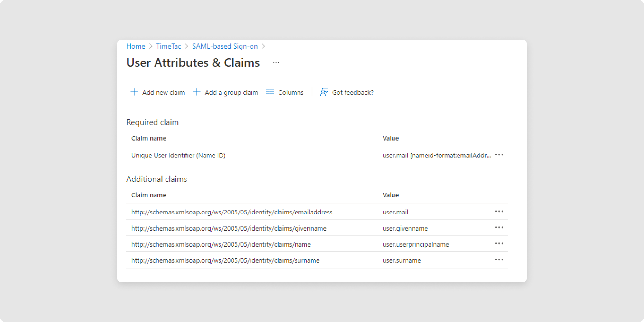This screenshot has width=644, height=322.
Task: Open ellipsis menu next to page title
Action: [276, 63]
